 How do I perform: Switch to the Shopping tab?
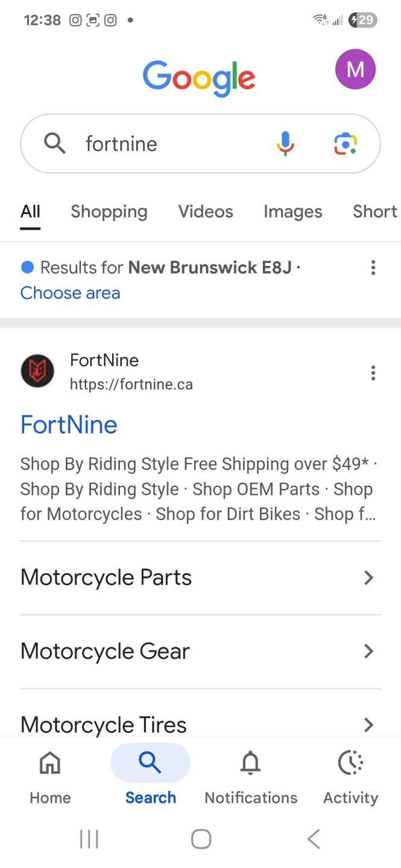(x=109, y=212)
